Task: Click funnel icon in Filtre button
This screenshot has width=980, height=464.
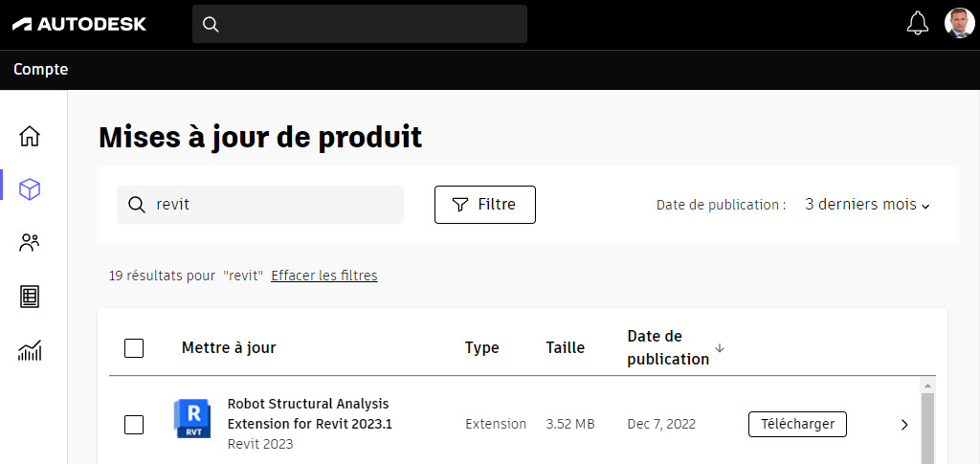Action: click(x=460, y=205)
